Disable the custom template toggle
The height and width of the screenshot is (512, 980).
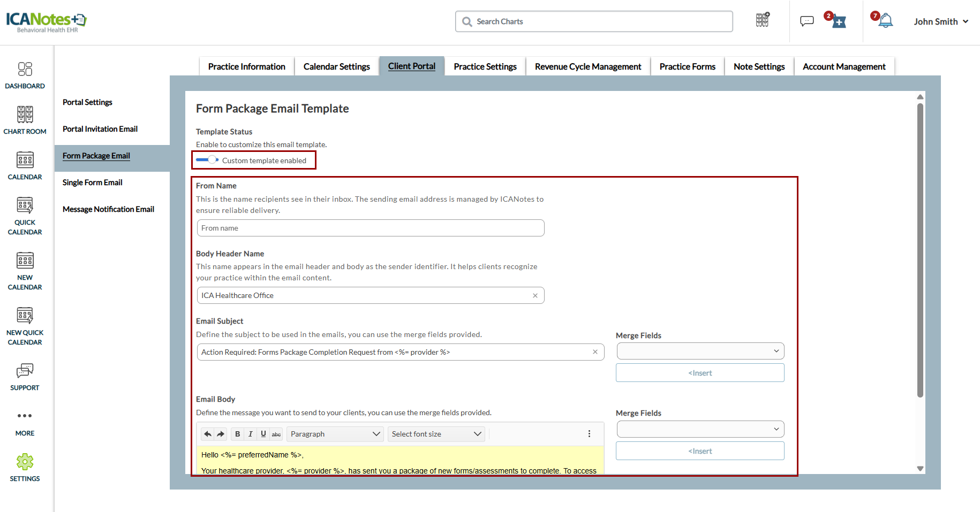tap(207, 160)
